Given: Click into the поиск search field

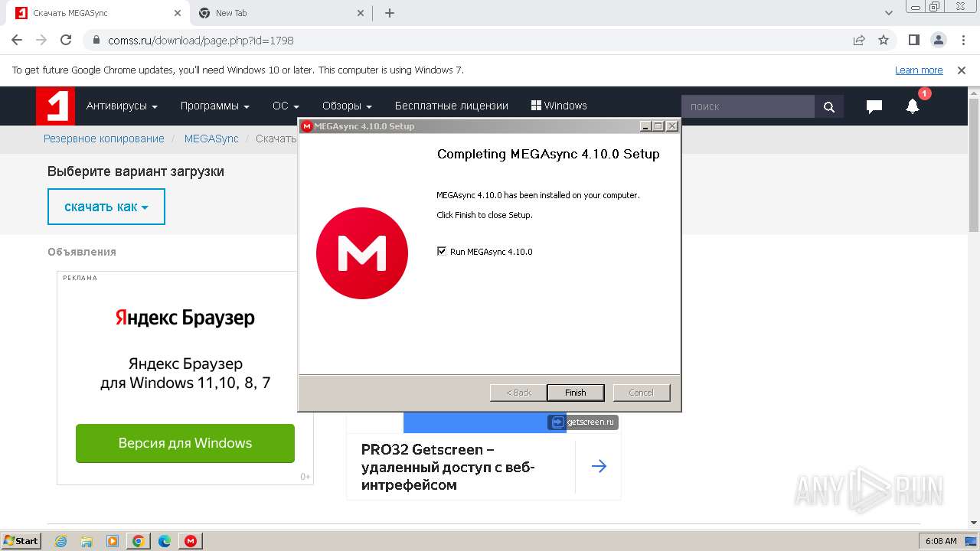Looking at the screenshot, I should 747,106.
